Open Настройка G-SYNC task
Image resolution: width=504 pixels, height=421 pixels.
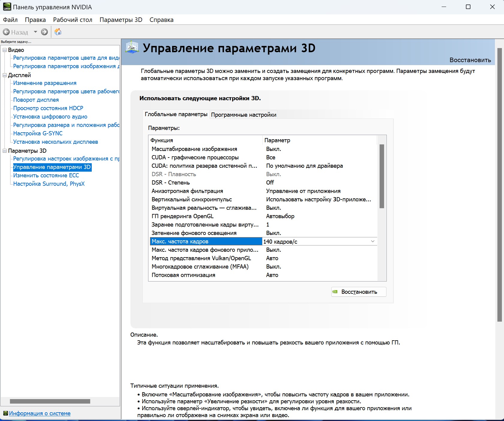[38, 134]
